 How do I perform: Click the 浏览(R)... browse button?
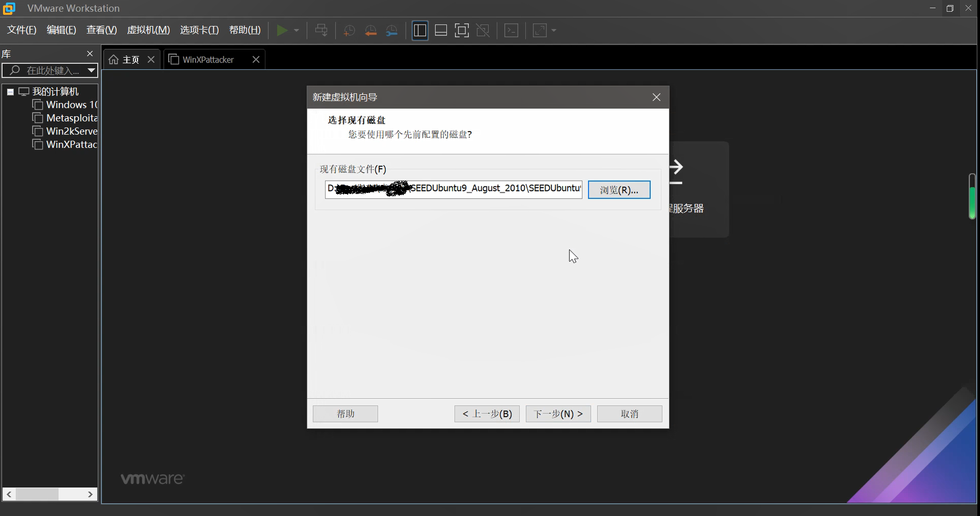coord(619,190)
